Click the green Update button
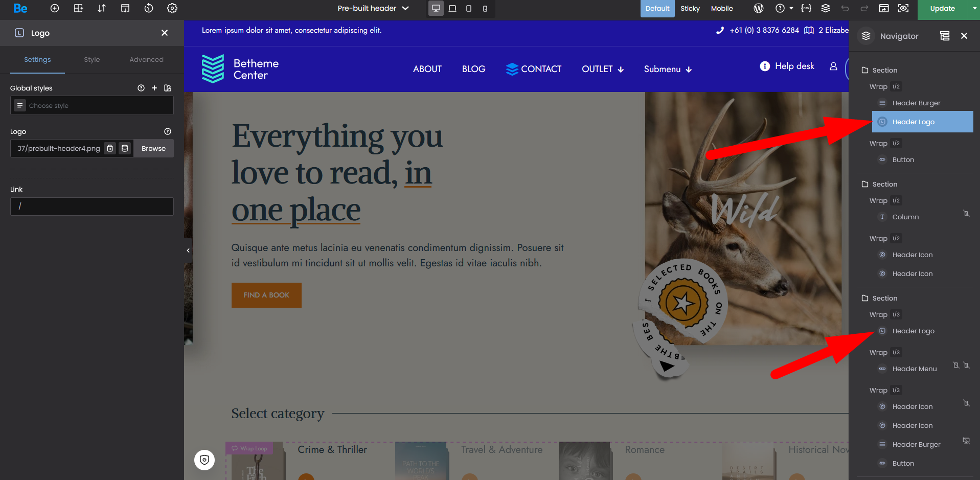 pos(942,8)
